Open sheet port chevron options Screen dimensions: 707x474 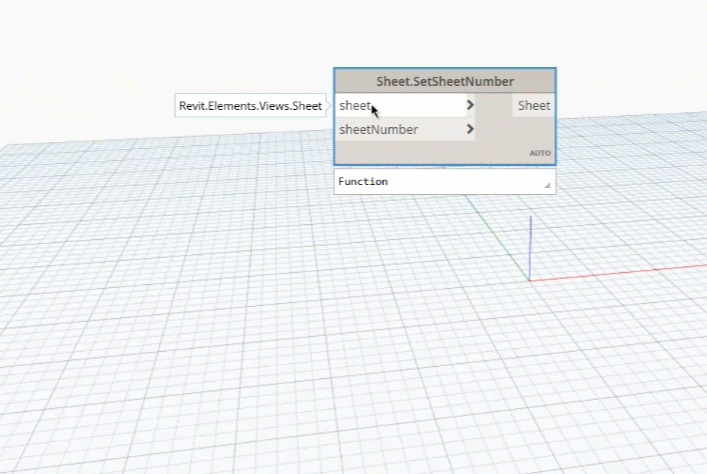click(x=470, y=105)
